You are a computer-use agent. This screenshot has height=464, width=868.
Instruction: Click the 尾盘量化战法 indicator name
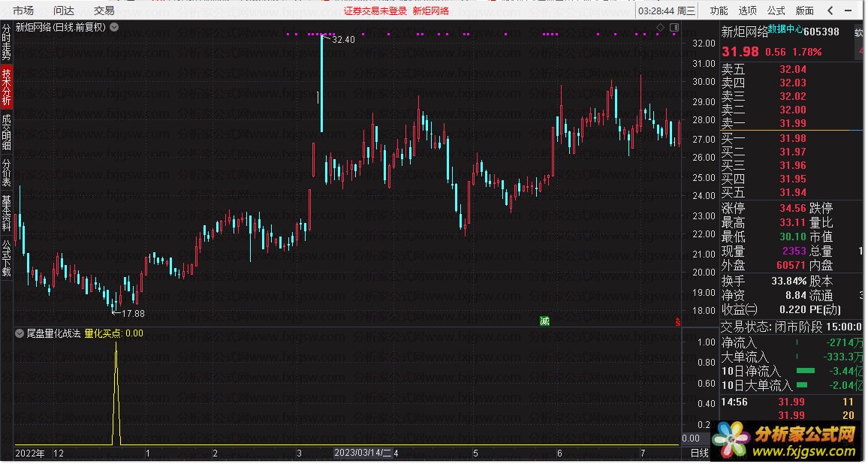(x=54, y=333)
